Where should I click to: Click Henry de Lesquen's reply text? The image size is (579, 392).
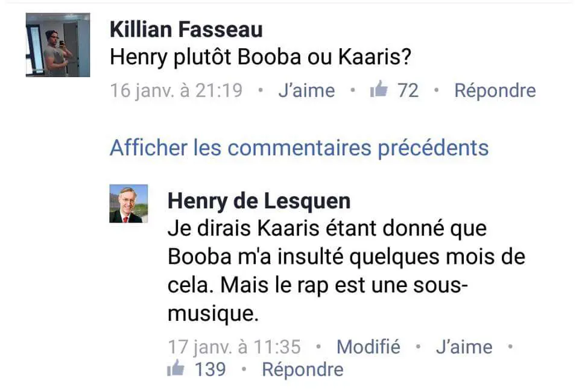346,271
